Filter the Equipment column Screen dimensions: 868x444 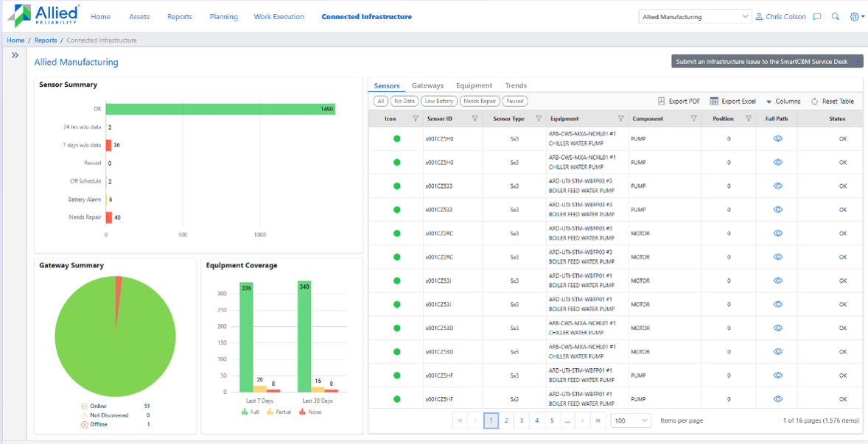620,119
